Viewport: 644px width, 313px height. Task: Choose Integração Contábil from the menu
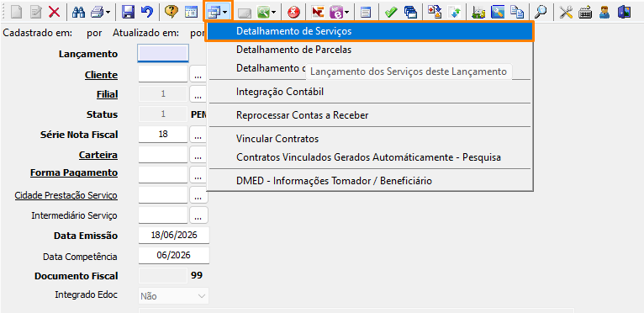(x=370, y=92)
